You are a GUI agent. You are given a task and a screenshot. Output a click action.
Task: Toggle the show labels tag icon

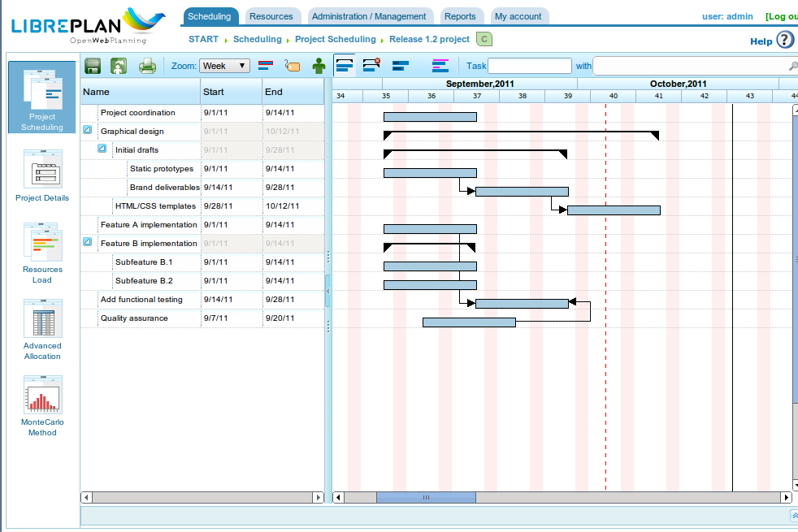(x=292, y=66)
